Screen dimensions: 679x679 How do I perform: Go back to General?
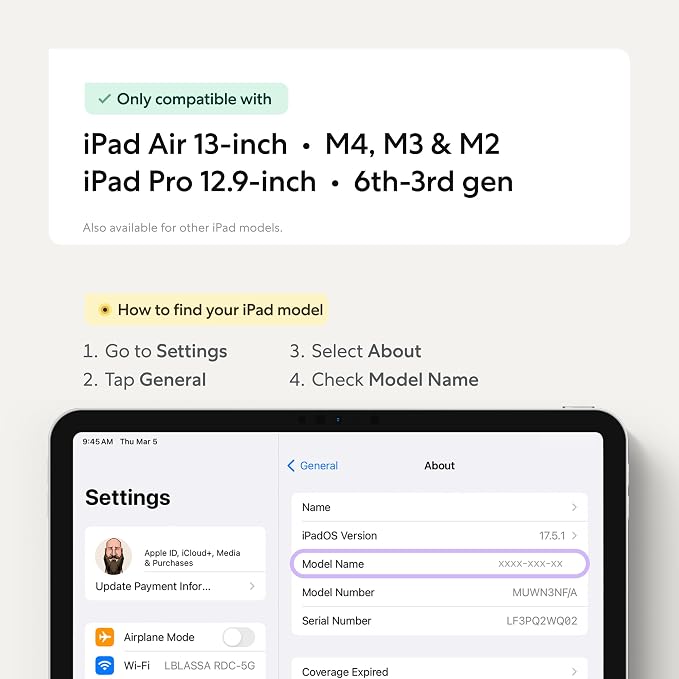312,466
